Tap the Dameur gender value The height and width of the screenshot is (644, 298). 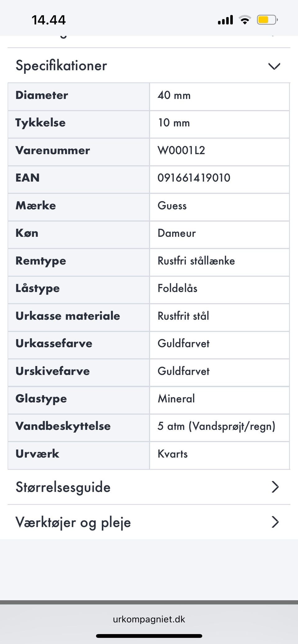pyautogui.click(x=177, y=233)
